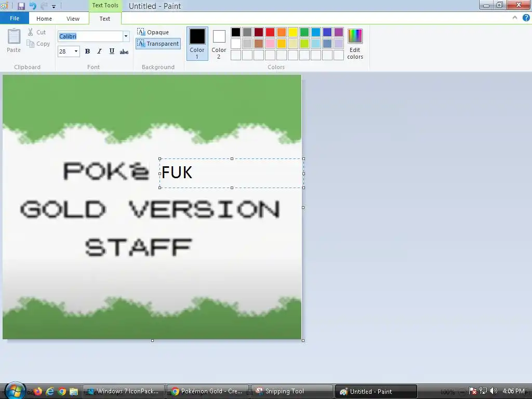Toggle Bold formatting
Viewport: 532px width, 399px height.
[87, 51]
